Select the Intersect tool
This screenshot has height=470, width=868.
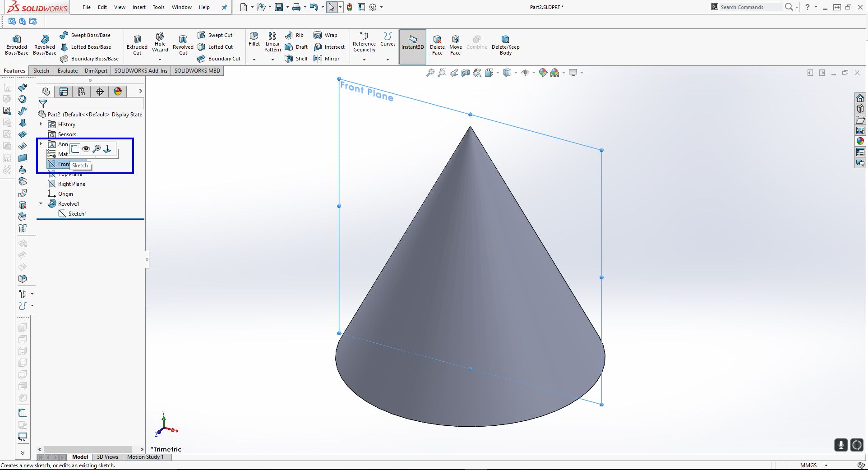click(x=329, y=47)
